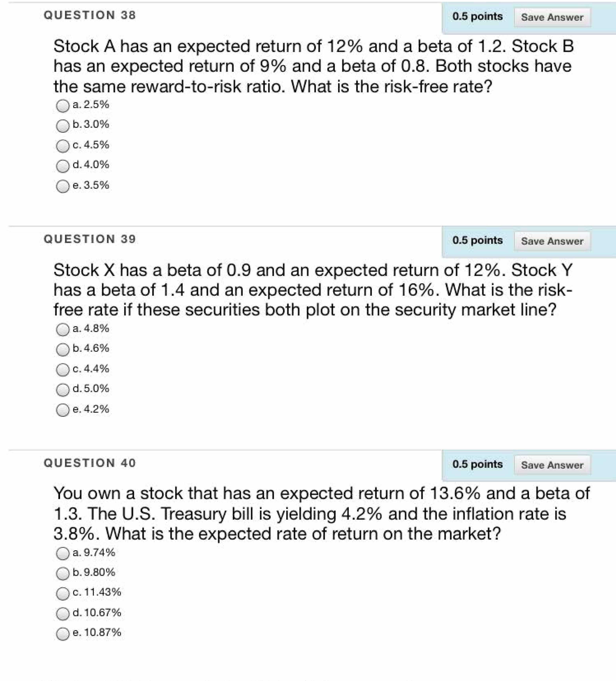
Task: Save answer for Question 40
Action: pyautogui.click(x=552, y=465)
